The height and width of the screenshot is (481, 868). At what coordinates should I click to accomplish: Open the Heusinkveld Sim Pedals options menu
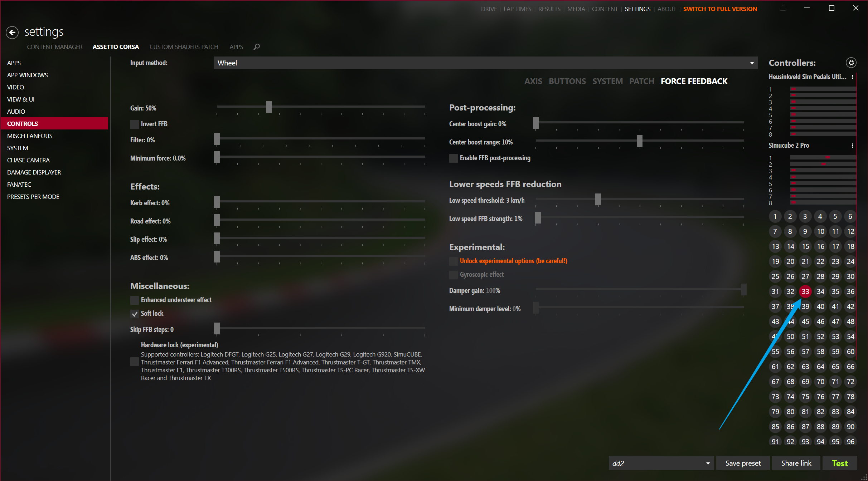pos(852,77)
